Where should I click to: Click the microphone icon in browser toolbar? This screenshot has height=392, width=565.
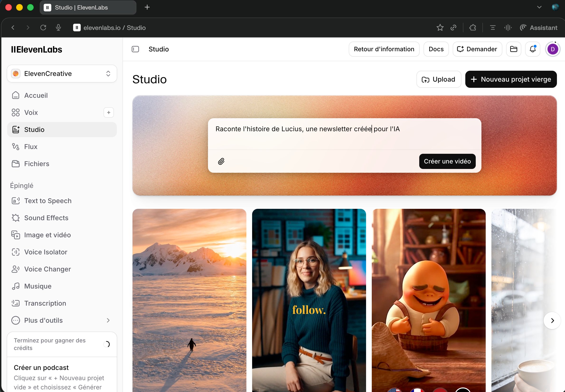click(58, 28)
